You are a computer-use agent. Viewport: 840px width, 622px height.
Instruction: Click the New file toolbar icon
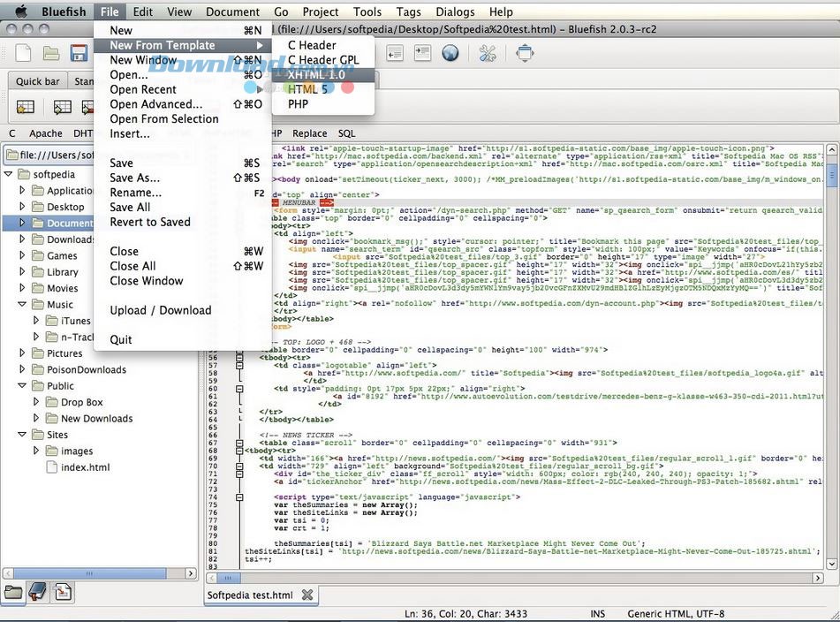coord(24,54)
